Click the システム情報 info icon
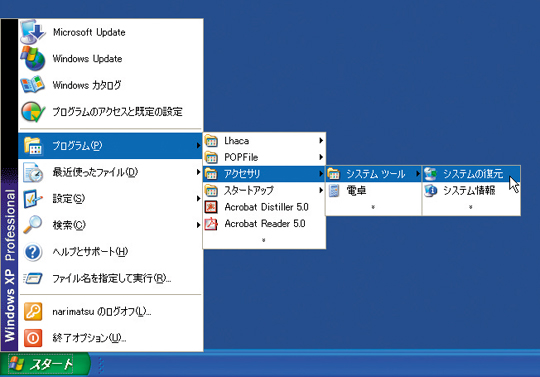The width and height of the screenshot is (540, 377). [430, 190]
